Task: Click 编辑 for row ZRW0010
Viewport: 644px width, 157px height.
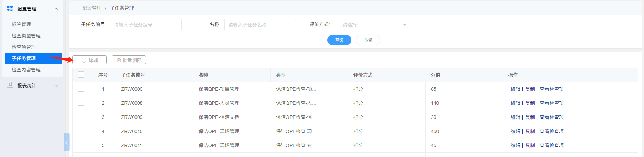Action: pyautogui.click(x=516, y=131)
